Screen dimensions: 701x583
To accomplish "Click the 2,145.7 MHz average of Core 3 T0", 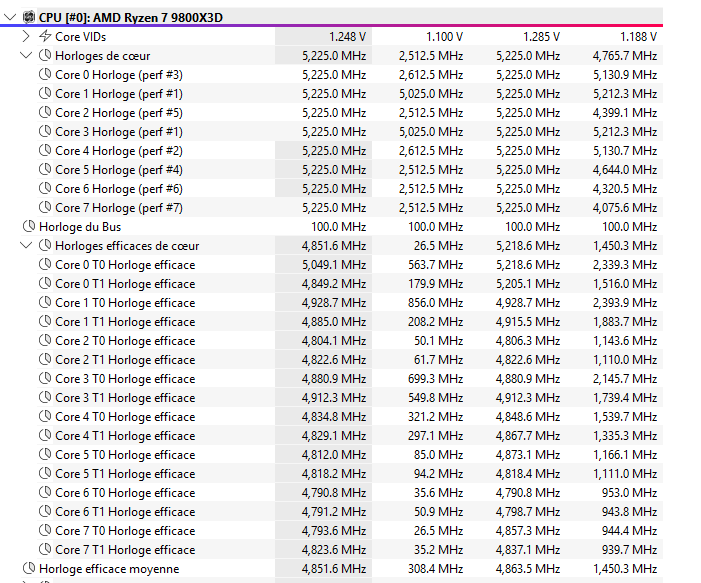I will click(x=625, y=379).
